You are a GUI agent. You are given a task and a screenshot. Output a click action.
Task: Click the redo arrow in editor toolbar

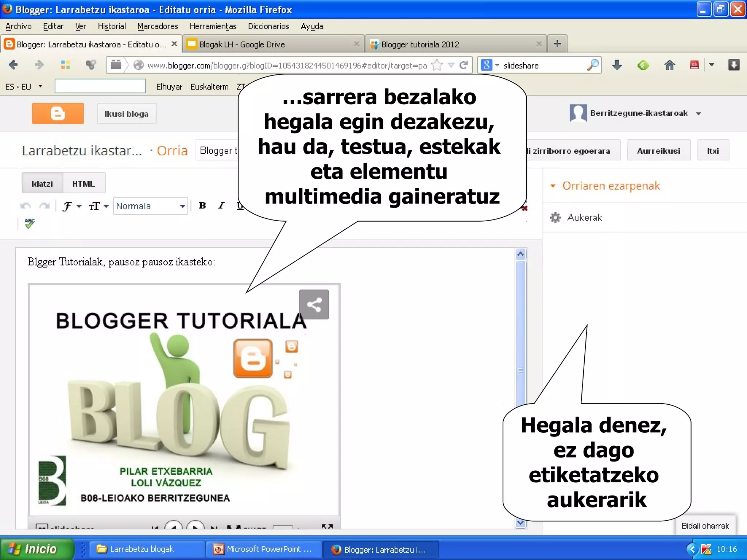[44, 206]
